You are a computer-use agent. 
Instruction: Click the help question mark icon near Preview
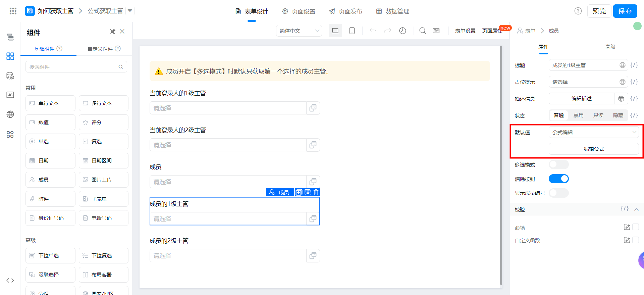tap(578, 11)
